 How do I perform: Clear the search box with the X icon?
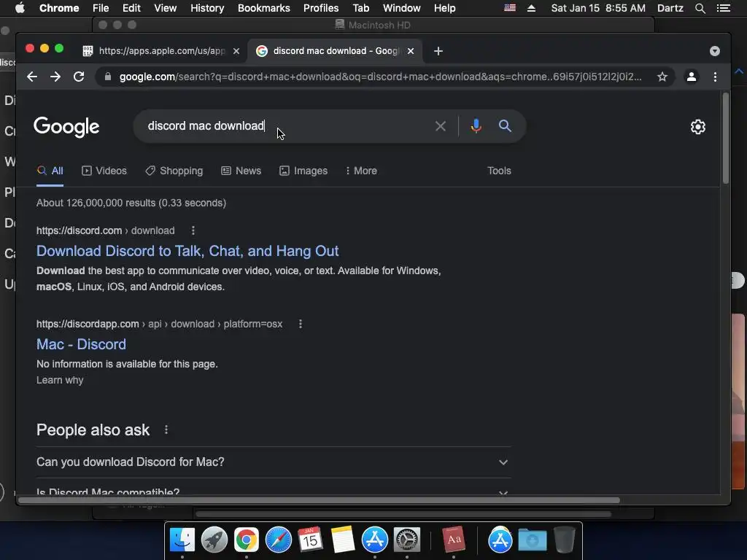point(441,126)
